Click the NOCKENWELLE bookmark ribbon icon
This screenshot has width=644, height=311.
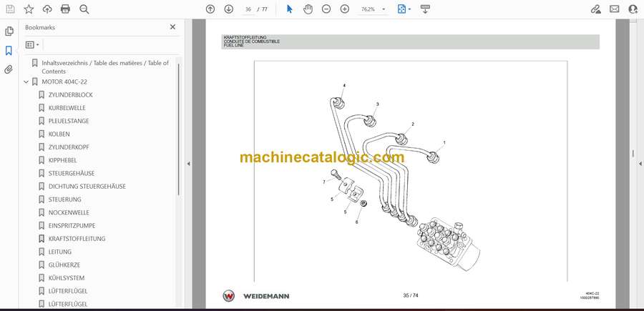click(x=42, y=212)
